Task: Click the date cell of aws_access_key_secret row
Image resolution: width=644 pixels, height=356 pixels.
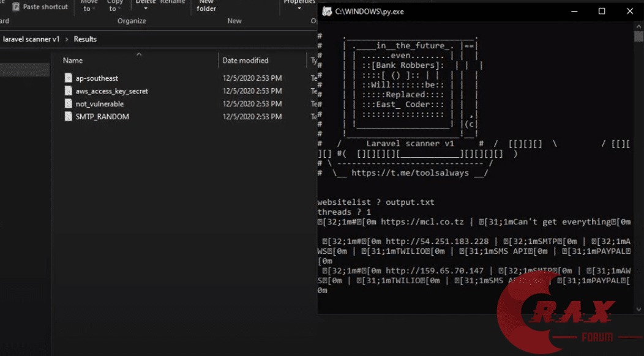Action: [252, 91]
